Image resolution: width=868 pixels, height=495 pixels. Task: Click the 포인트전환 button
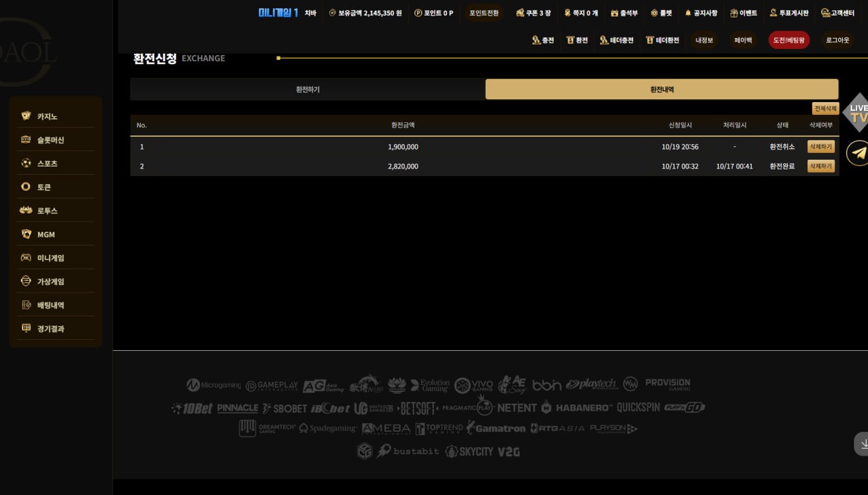tap(484, 13)
